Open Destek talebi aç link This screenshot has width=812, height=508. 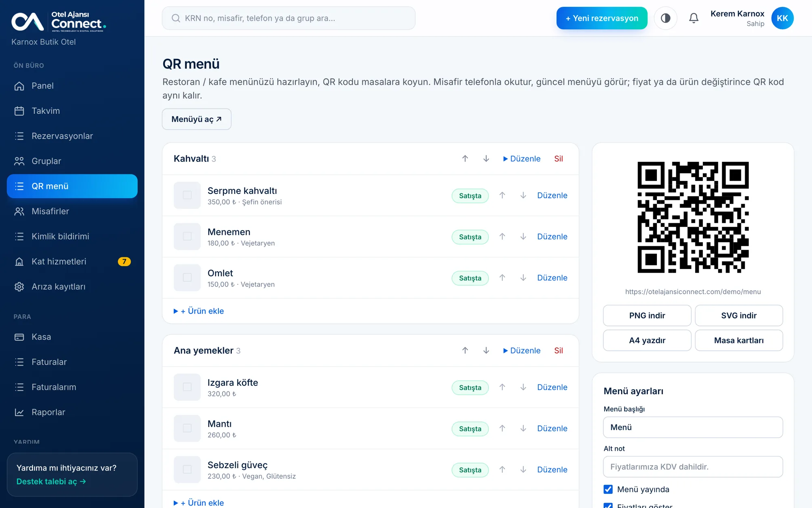[51, 482]
